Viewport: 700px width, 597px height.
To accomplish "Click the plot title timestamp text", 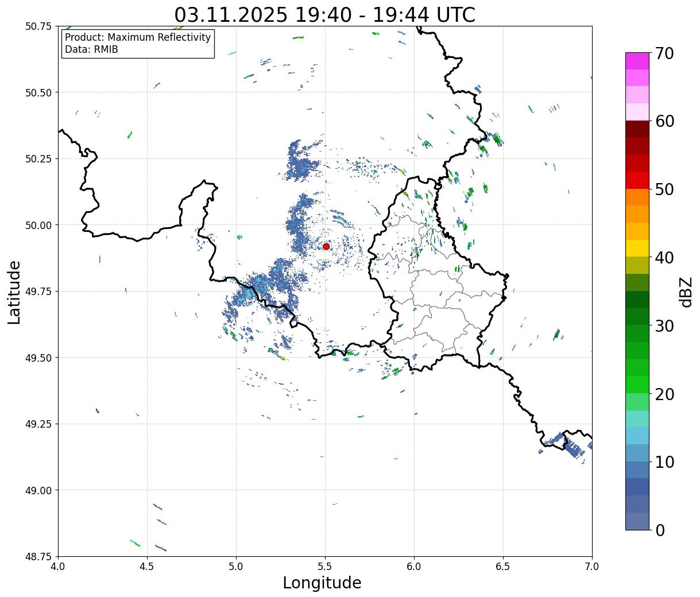I will coord(325,14).
